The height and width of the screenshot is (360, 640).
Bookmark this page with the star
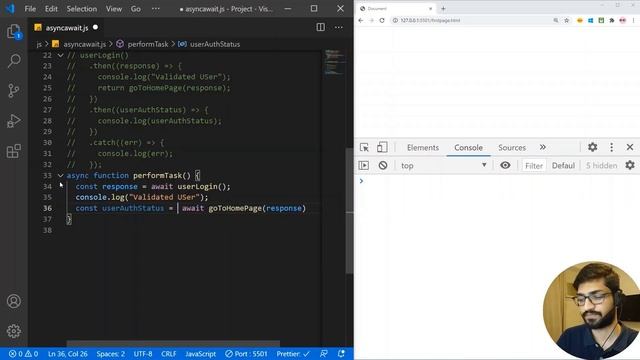coord(567,20)
